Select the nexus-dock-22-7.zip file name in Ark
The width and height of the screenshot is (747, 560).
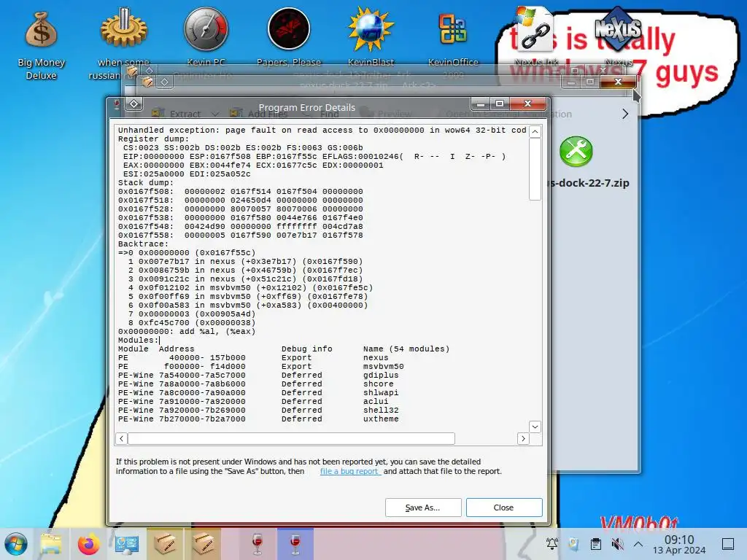click(589, 183)
